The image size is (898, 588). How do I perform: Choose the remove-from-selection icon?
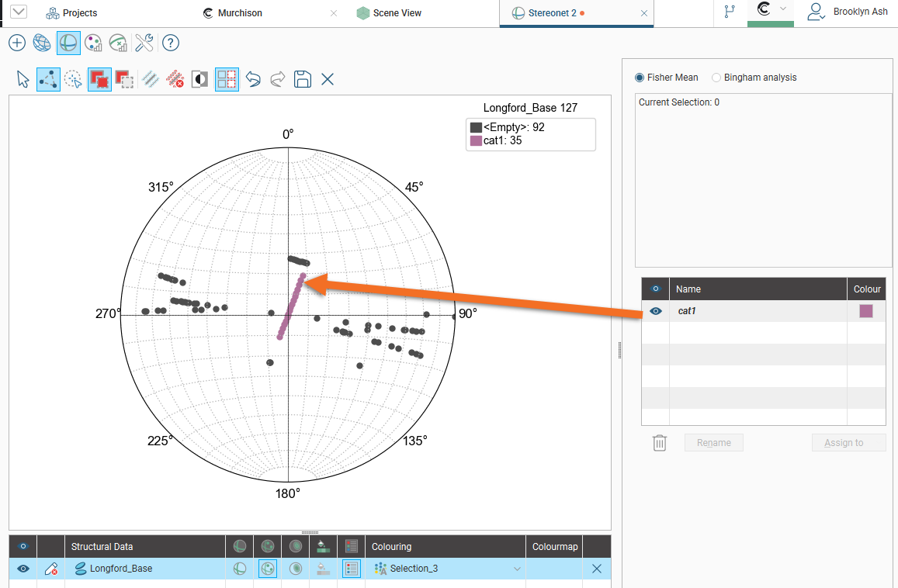[124, 79]
